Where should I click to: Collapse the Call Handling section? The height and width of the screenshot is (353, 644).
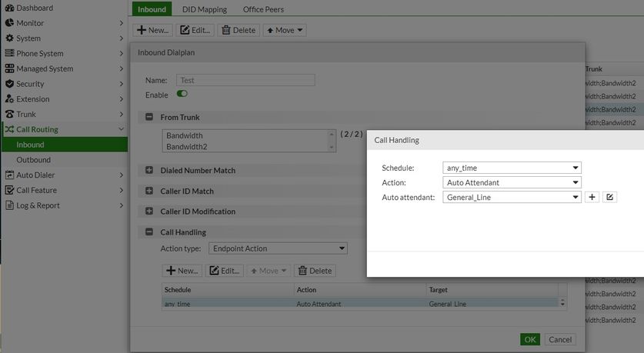(x=149, y=232)
